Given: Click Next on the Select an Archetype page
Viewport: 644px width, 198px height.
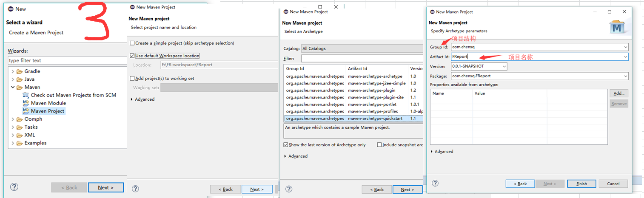Looking at the screenshot, I should click(x=407, y=190).
